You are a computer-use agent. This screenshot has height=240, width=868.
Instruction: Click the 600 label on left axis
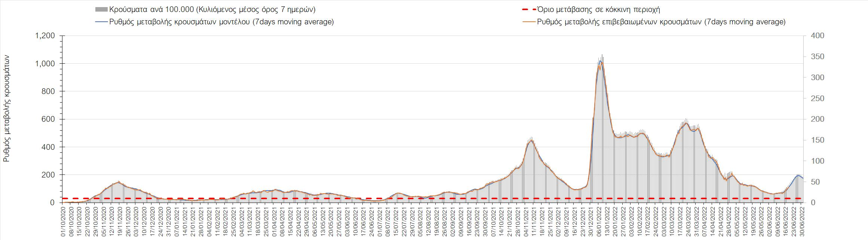pyautogui.click(x=49, y=119)
